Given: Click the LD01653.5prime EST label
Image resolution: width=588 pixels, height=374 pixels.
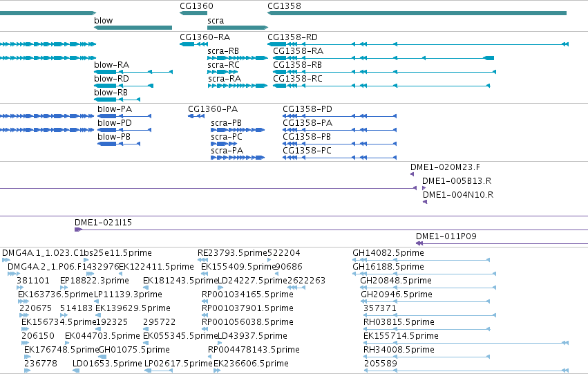Looking at the screenshot, I should (x=107, y=364).
